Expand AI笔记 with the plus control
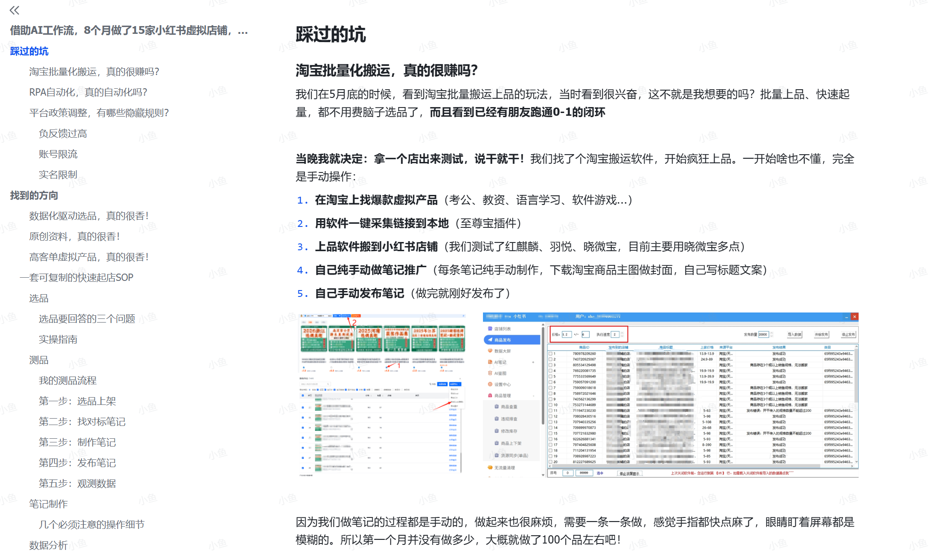938x560 pixels. point(533,362)
